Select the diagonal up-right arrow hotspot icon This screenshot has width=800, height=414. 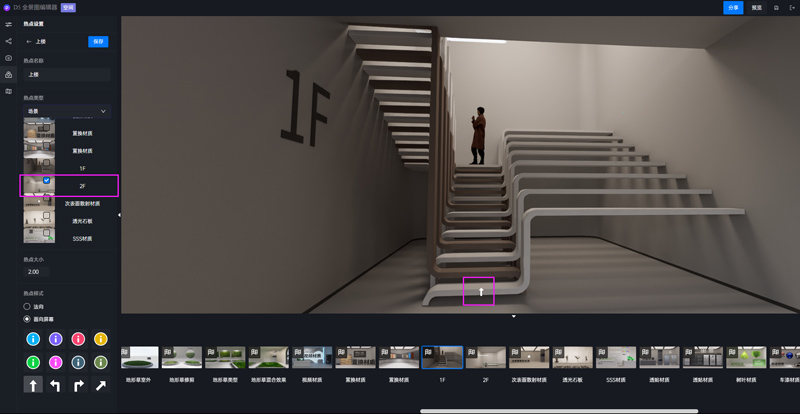click(x=100, y=384)
